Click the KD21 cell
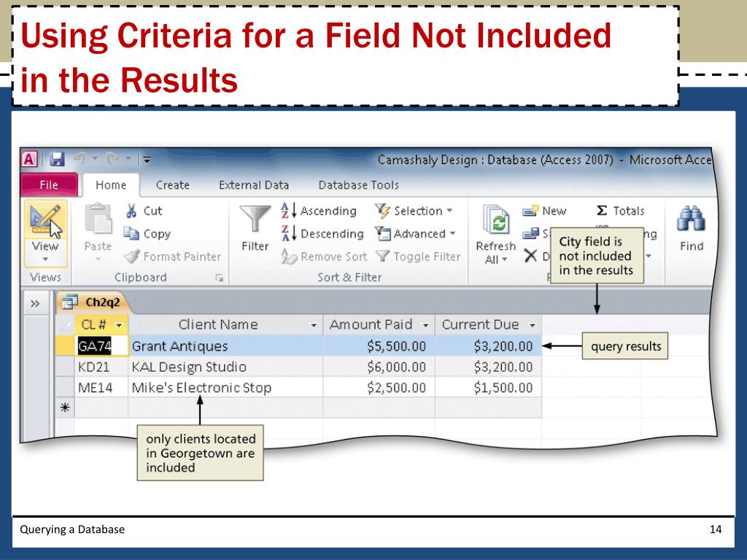 (101, 367)
